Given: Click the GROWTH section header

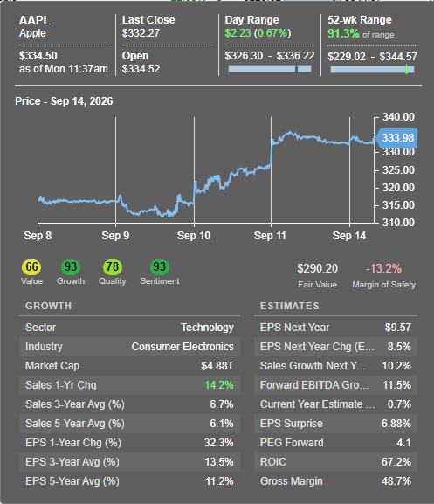Looking at the screenshot, I should 49,306.
